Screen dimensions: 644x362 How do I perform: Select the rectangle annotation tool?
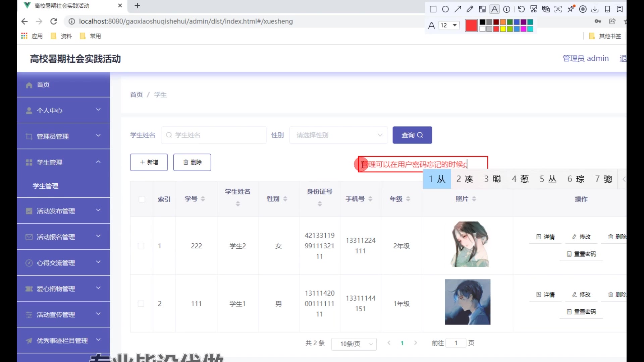pyautogui.click(x=433, y=9)
